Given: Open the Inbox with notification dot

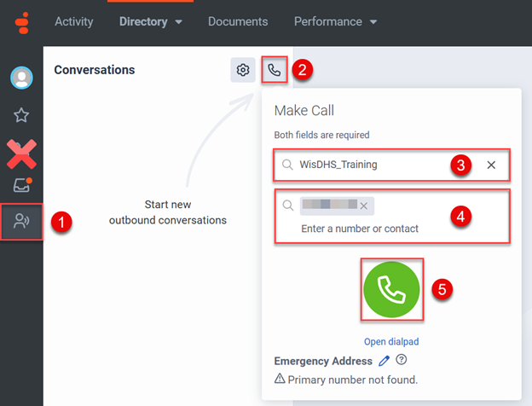Looking at the screenshot, I should (x=21, y=184).
